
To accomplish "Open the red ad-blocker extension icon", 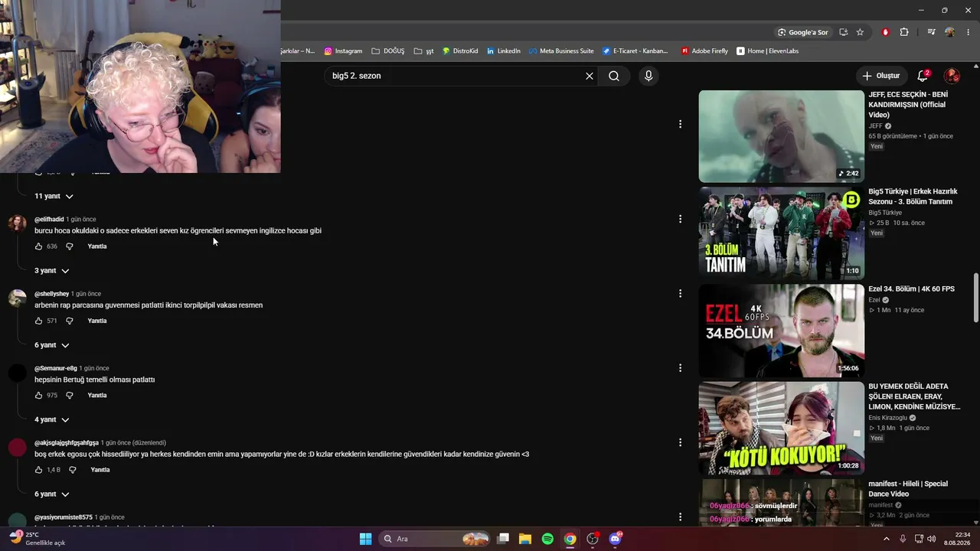I will pos(886,32).
